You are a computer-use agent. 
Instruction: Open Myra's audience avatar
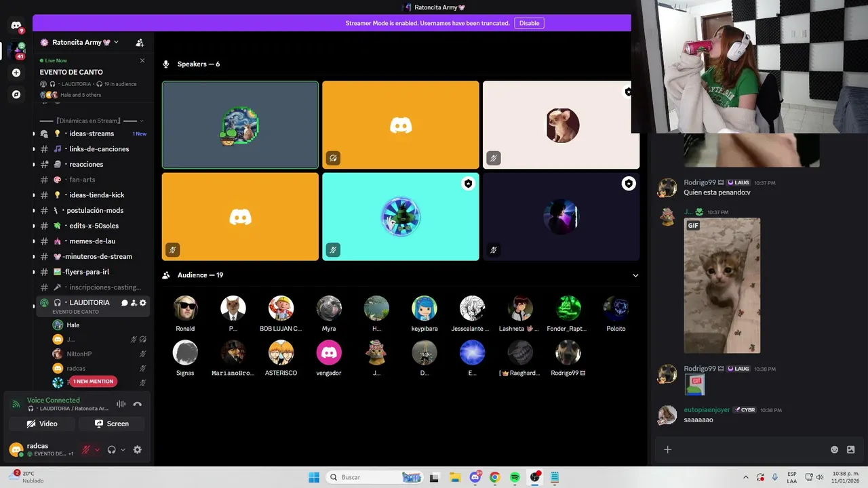[x=329, y=308]
